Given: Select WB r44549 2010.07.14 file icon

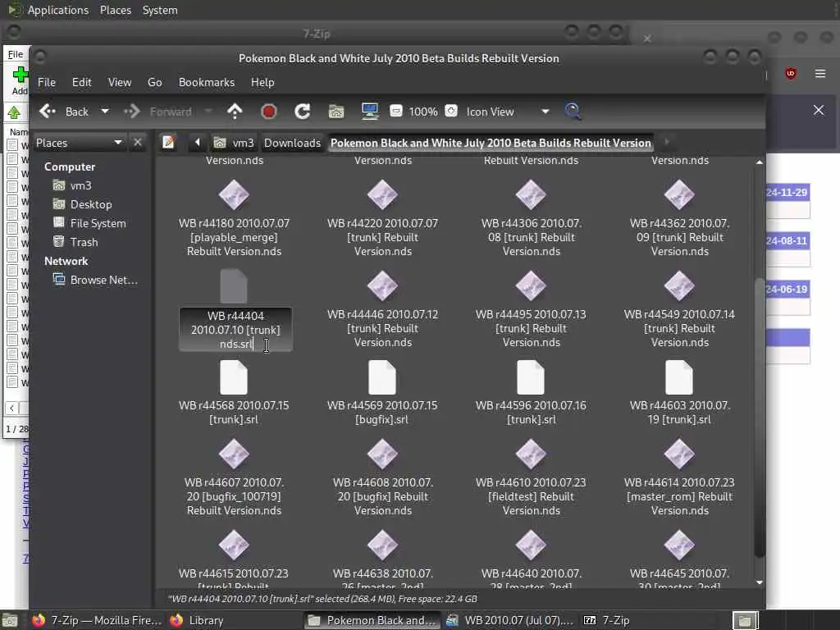Looking at the screenshot, I should coord(678,285).
